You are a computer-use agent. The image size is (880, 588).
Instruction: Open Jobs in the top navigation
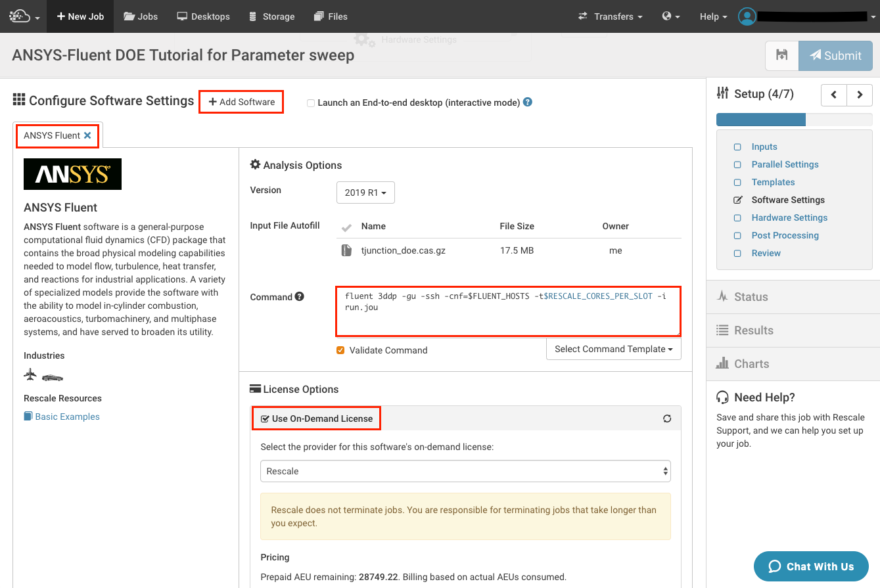[141, 16]
